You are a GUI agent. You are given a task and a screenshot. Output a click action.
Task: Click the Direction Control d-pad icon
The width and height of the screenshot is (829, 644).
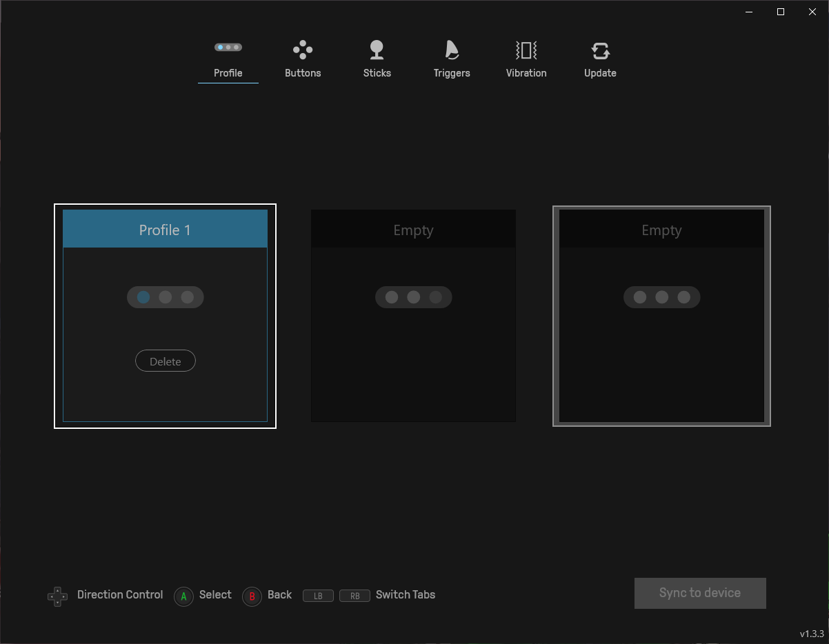click(x=57, y=596)
